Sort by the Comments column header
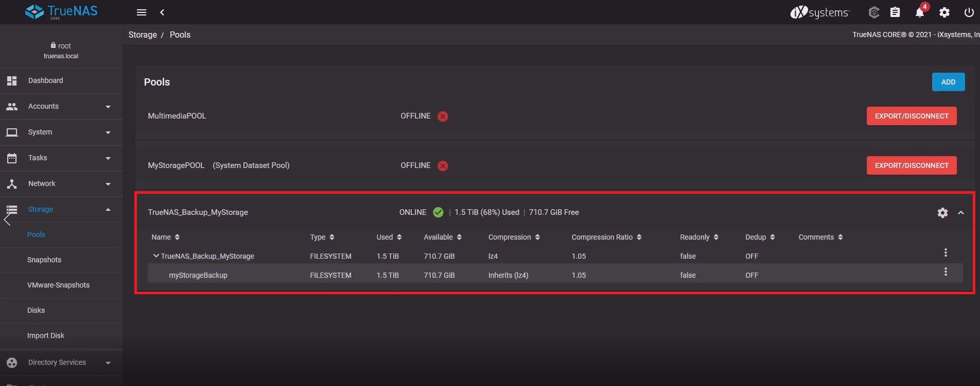980x386 pixels. (x=821, y=237)
